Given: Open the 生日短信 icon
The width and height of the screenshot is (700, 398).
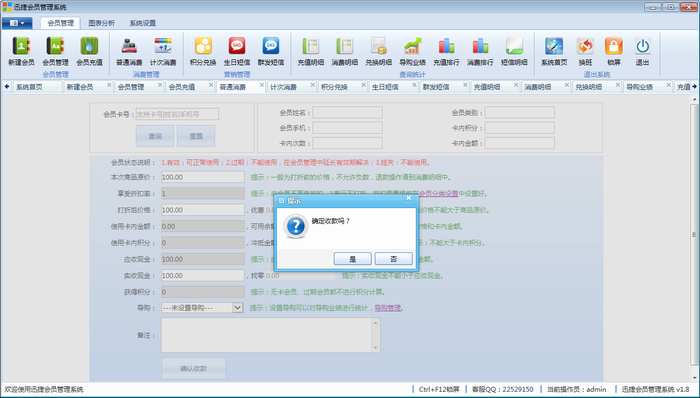Looking at the screenshot, I should [x=237, y=51].
